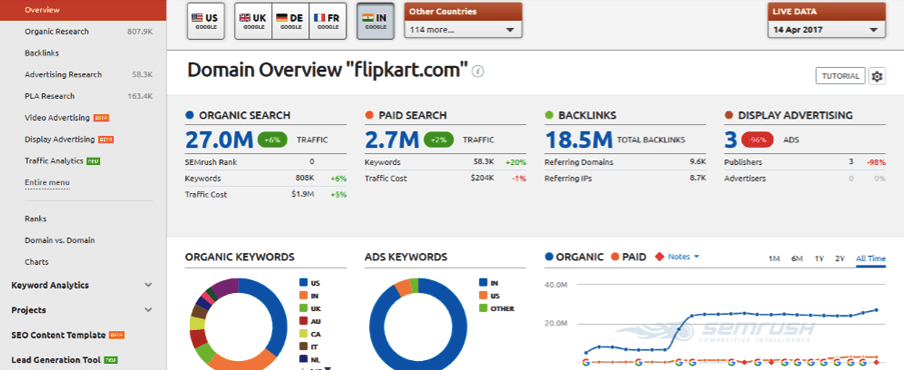Click the organic Traffic Cost $1.9M
Image resolution: width=904 pixels, height=370 pixels.
point(303,195)
